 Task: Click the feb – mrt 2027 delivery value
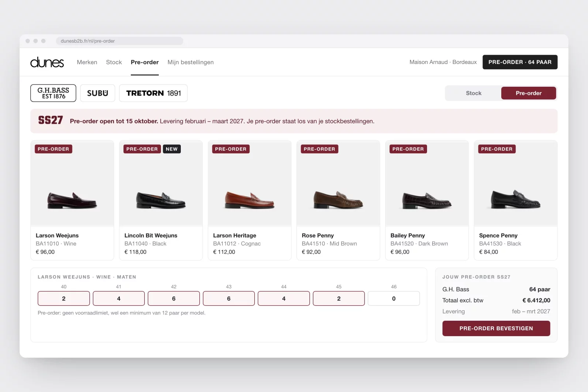[531, 312]
